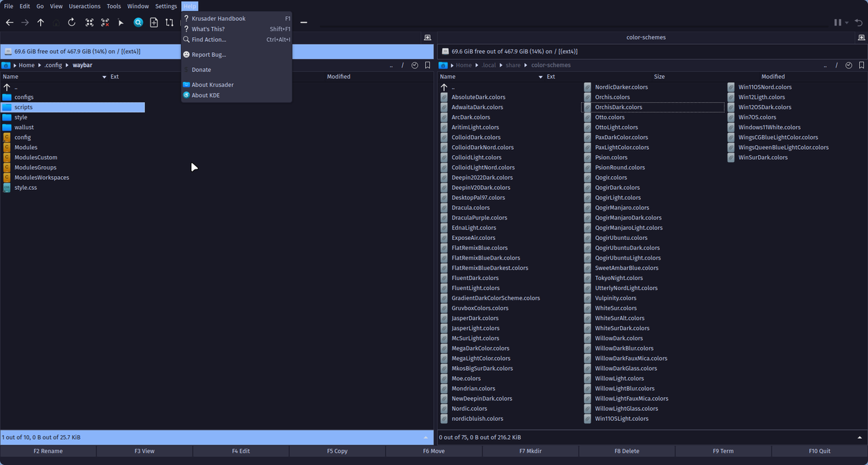Click right panel root slash button
The width and height of the screenshot is (868, 465).
click(836, 65)
